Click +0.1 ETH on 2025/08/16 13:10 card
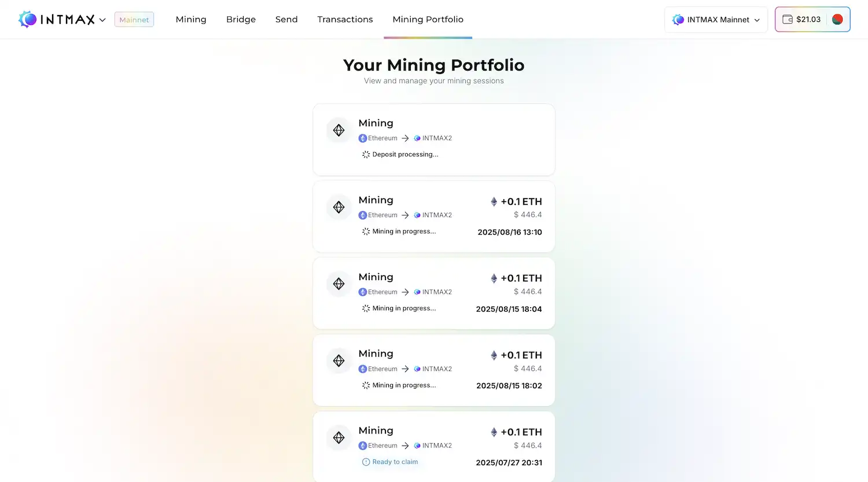Viewport: 868px width, 482px height. pyautogui.click(x=521, y=201)
